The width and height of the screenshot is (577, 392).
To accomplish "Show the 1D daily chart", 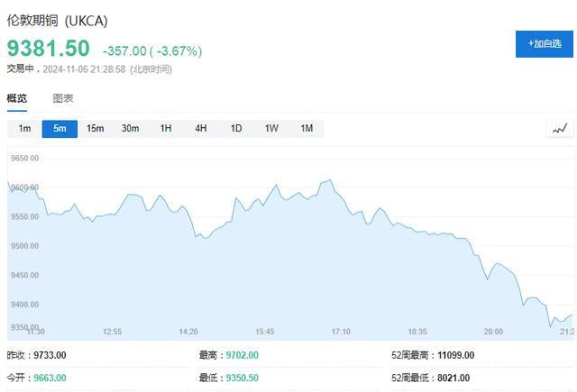I will pos(236,129).
